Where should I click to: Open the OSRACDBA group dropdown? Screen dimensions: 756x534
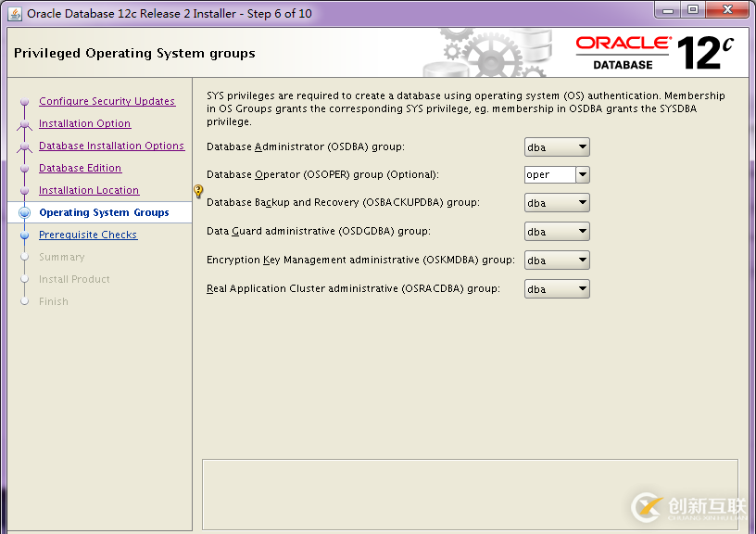pos(557,289)
